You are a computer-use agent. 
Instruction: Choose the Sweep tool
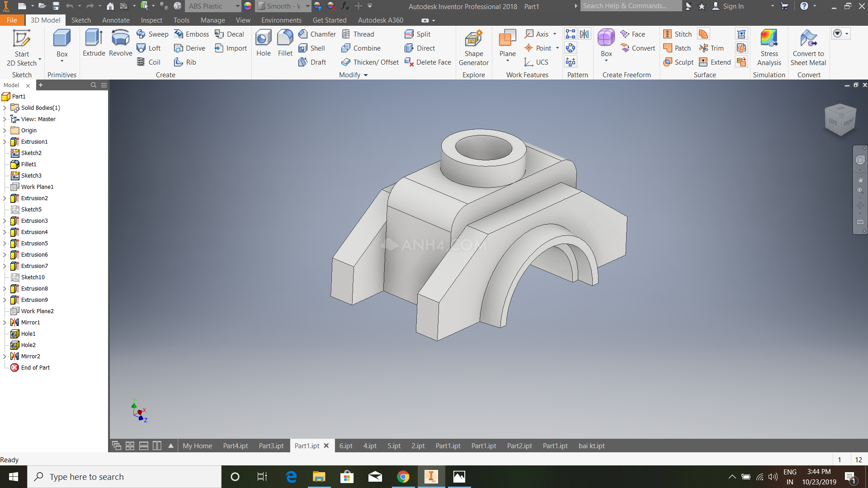(152, 34)
